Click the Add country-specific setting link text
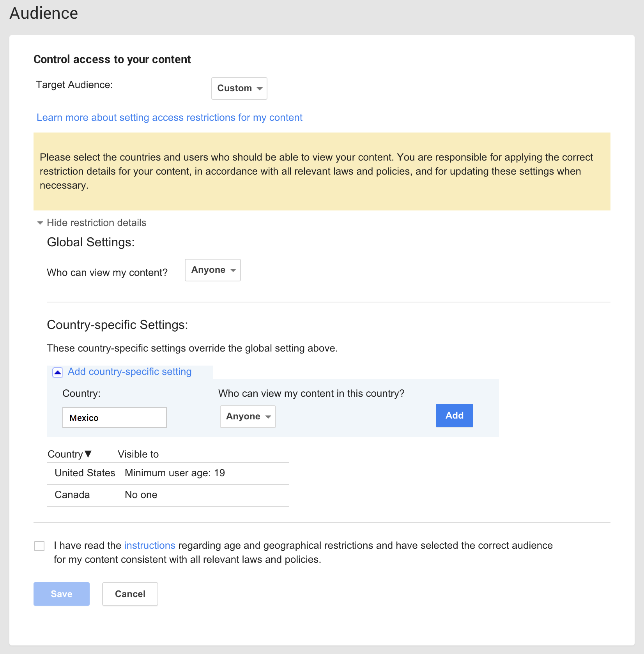 tap(129, 372)
